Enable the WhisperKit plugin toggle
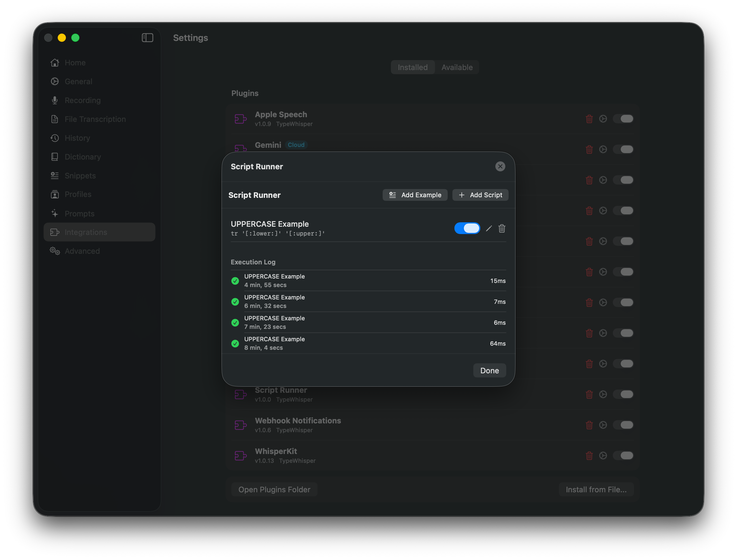 coord(623,456)
